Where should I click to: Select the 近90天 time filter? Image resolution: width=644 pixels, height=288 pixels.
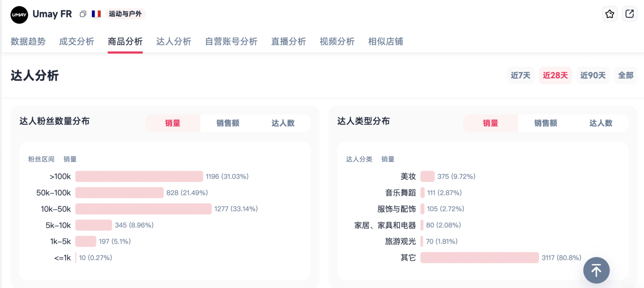tap(593, 75)
